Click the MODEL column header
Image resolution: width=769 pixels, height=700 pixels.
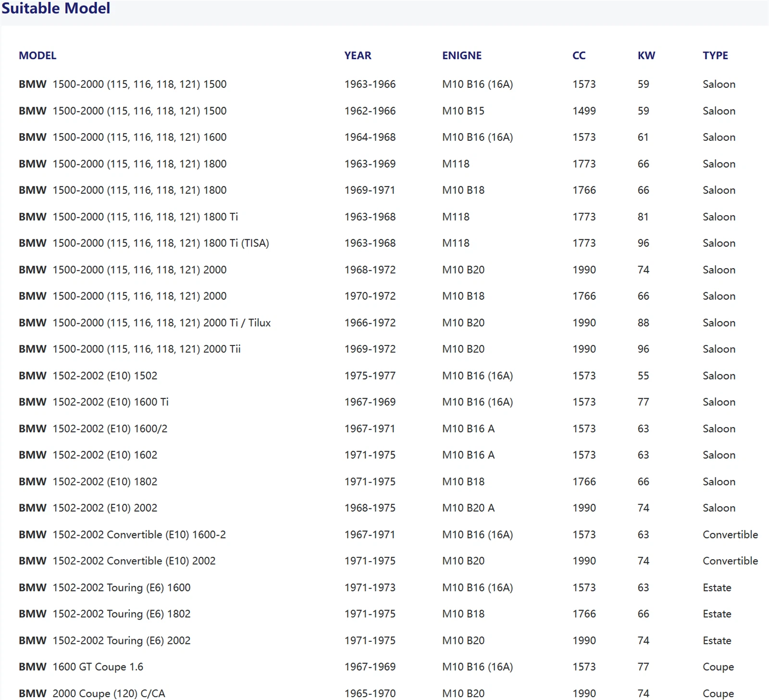click(37, 56)
